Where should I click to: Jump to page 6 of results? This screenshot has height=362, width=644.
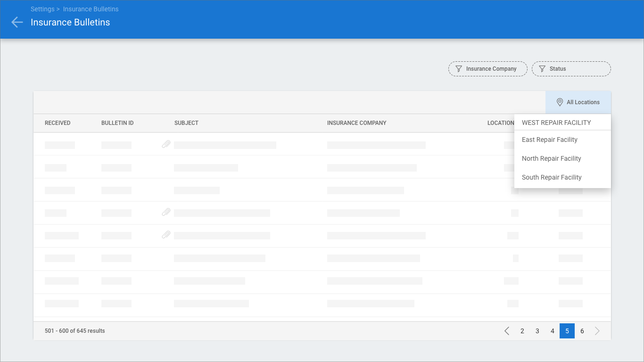[582, 331]
